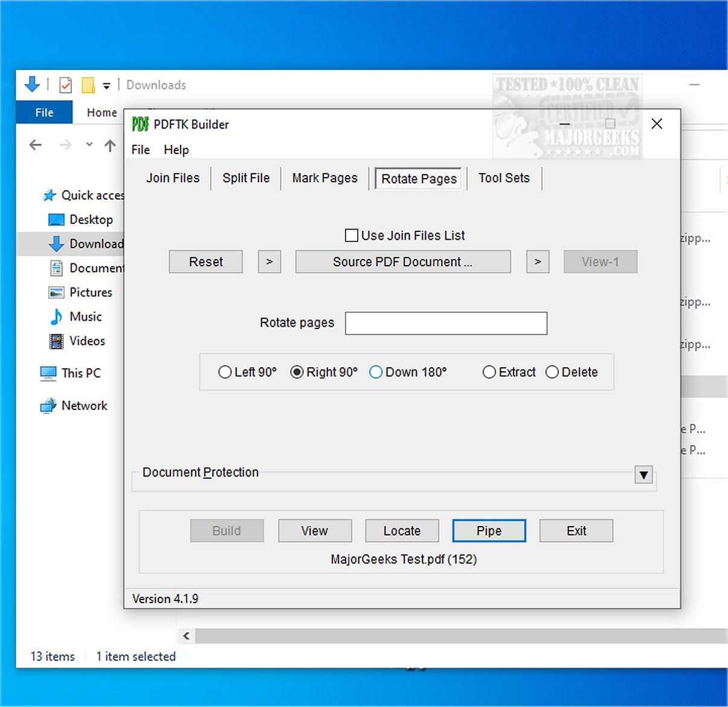Open Documents in Explorer sidebar
This screenshot has height=707, width=728.
[86, 268]
